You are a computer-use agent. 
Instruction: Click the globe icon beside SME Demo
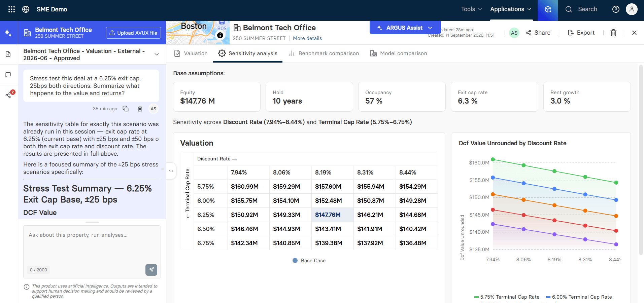tap(26, 9)
